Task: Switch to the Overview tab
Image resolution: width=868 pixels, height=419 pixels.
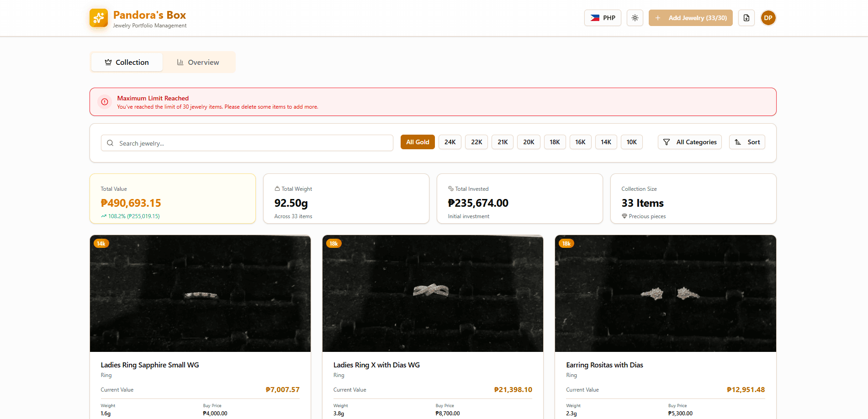Action: click(198, 62)
